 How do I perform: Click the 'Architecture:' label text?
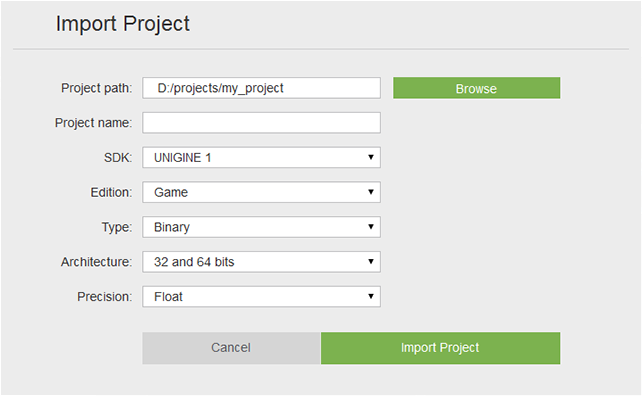[x=97, y=262]
